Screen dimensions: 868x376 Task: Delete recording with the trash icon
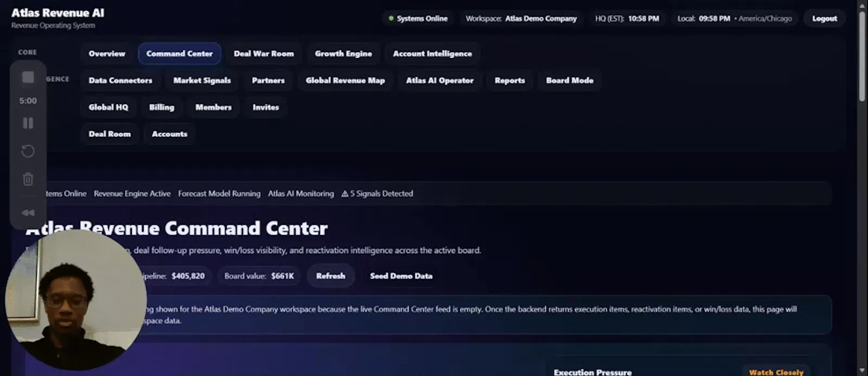coord(28,179)
